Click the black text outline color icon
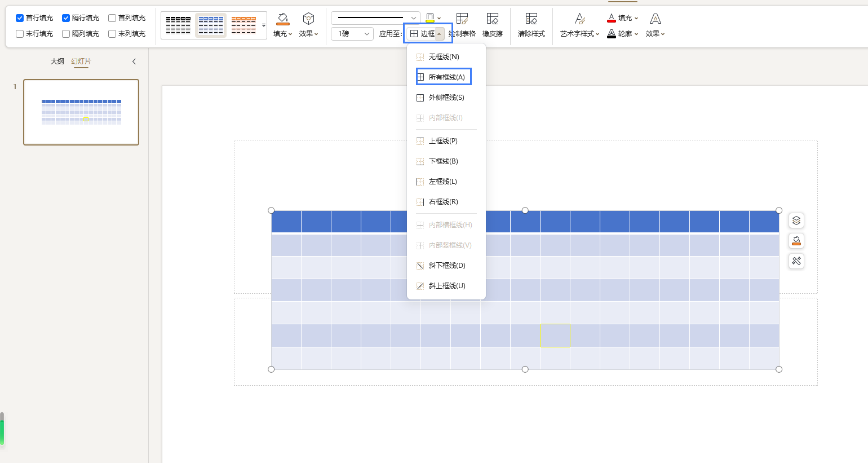 pyautogui.click(x=612, y=34)
